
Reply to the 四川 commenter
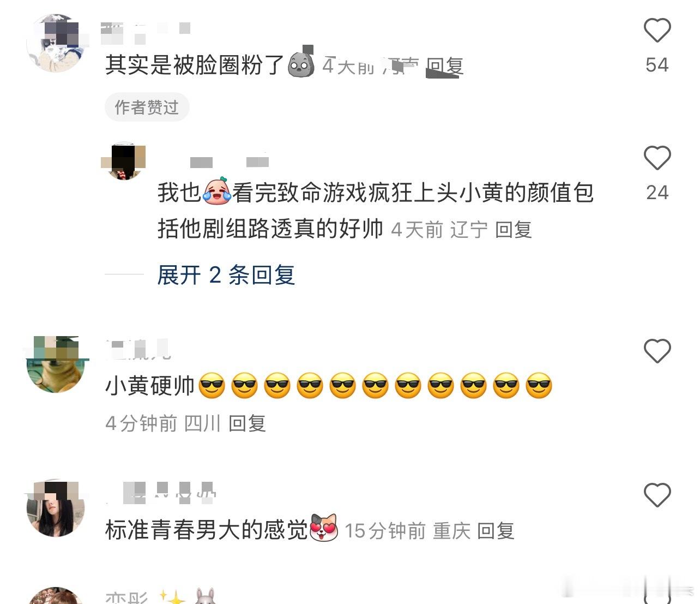(247, 423)
